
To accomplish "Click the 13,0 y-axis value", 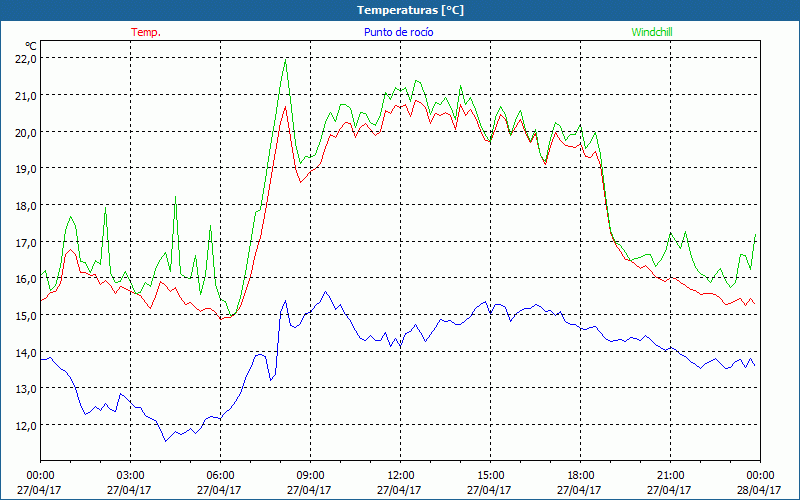I will (x=26, y=389).
